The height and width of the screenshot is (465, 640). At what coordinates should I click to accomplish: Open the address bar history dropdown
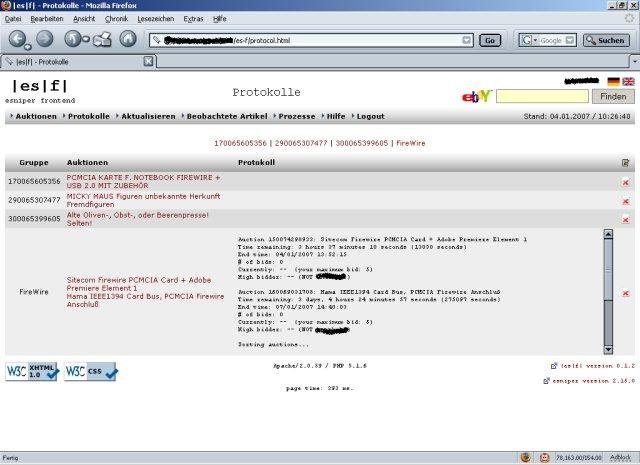[x=467, y=40]
